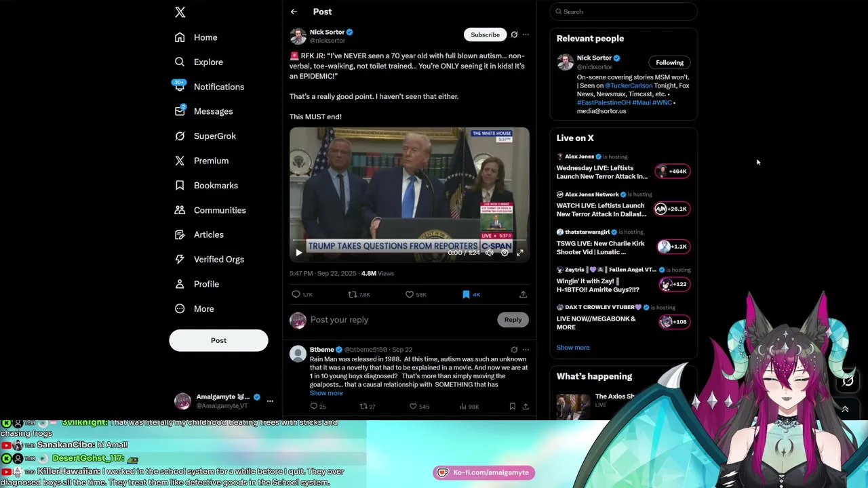
Task: Toggle the bookmark showing 4K
Action: pyautogui.click(x=471, y=295)
